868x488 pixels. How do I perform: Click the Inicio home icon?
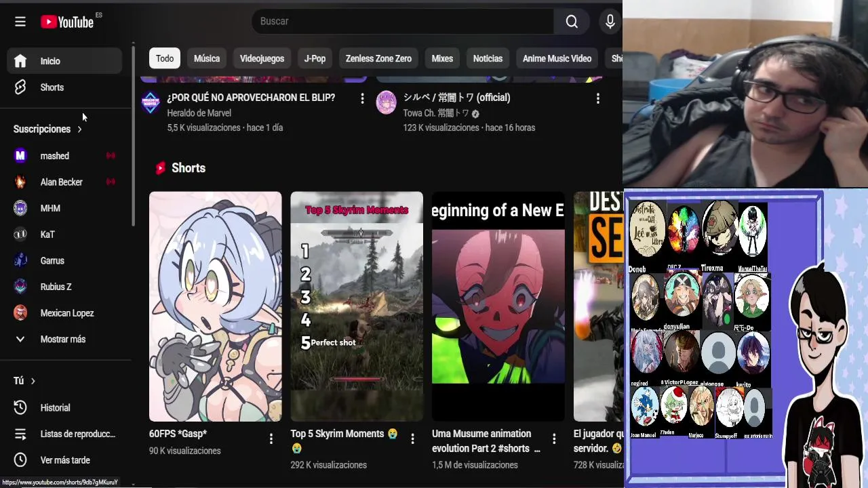point(20,61)
